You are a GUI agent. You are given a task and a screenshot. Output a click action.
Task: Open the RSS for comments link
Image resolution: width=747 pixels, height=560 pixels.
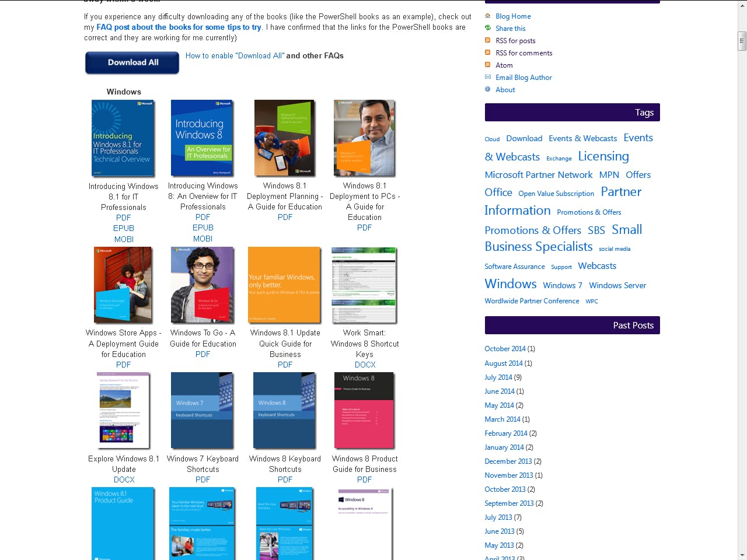pyautogui.click(x=523, y=53)
